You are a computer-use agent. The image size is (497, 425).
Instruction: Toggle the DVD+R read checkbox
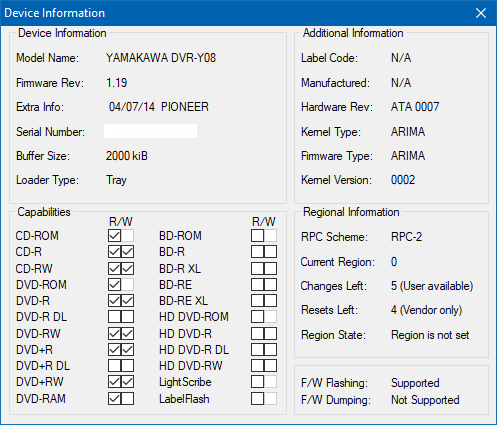coord(114,350)
